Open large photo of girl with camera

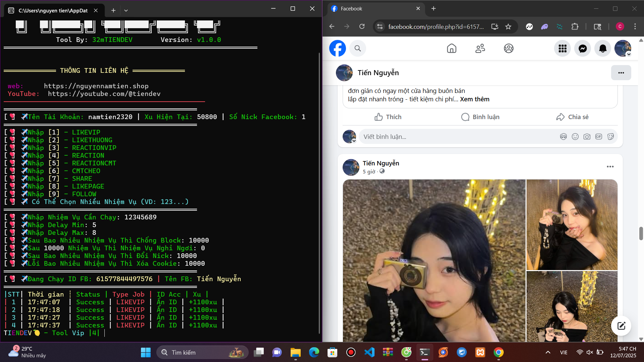pos(434,261)
